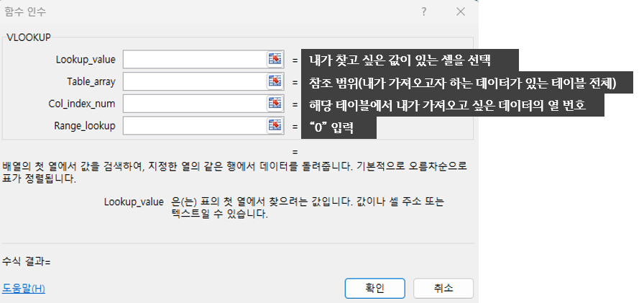The image size is (644, 303).
Task: Open the 도움말(H) help link
Action: click(24, 289)
